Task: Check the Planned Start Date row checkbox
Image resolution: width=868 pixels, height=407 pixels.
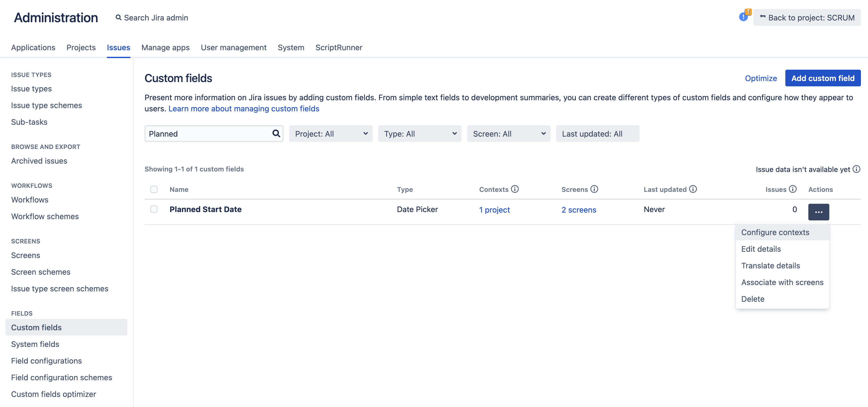Action: click(x=154, y=209)
